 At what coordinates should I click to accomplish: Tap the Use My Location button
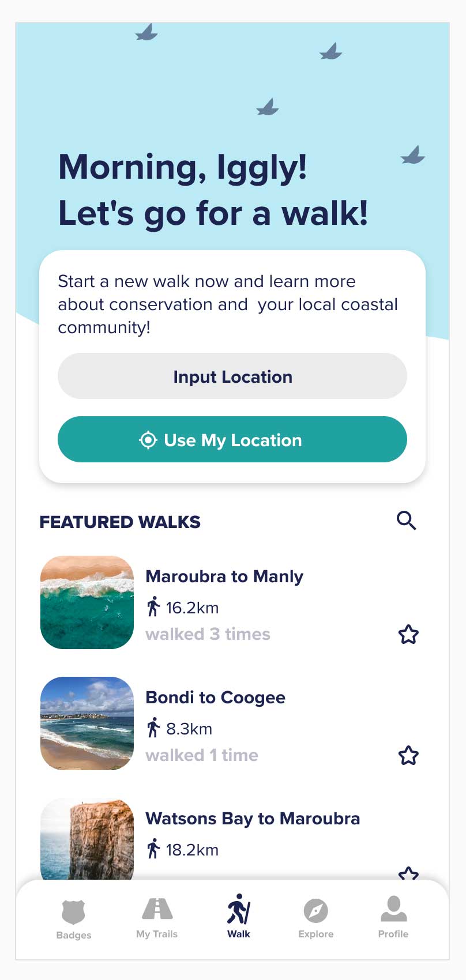(232, 439)
